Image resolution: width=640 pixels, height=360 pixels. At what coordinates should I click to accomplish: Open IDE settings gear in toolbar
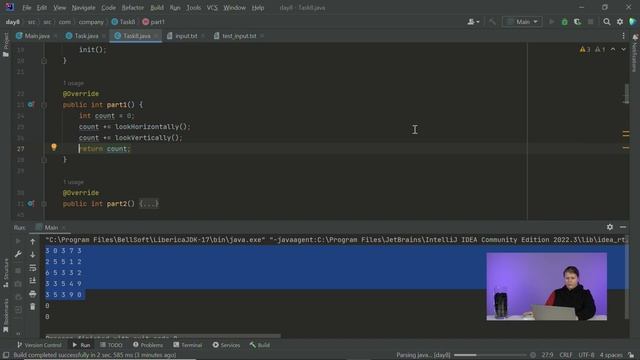pyautogui.click(x=620, y=22)
